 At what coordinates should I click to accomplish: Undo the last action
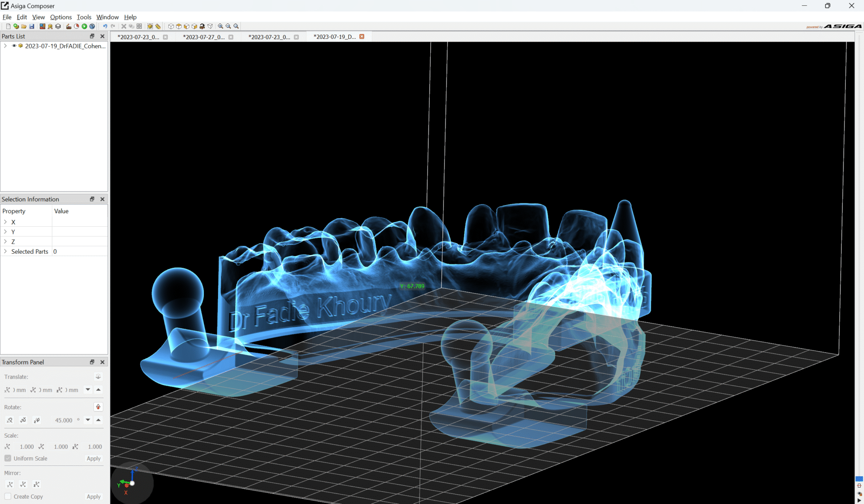coord(105,26)
